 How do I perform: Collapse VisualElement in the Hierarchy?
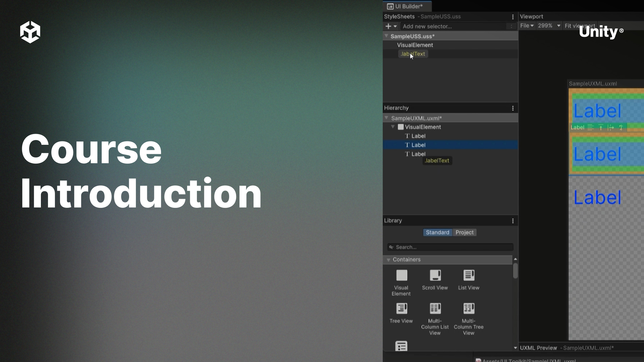pyautogui.click(x=393, y=127)
